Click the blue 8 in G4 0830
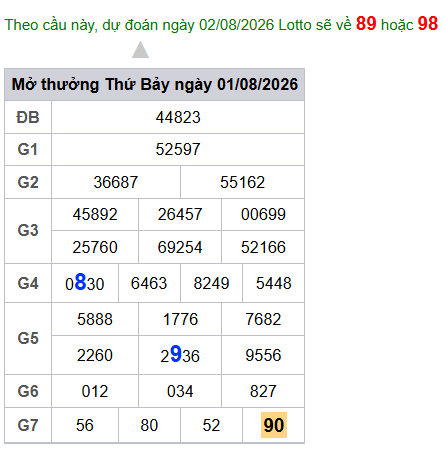 click(81, 282)
